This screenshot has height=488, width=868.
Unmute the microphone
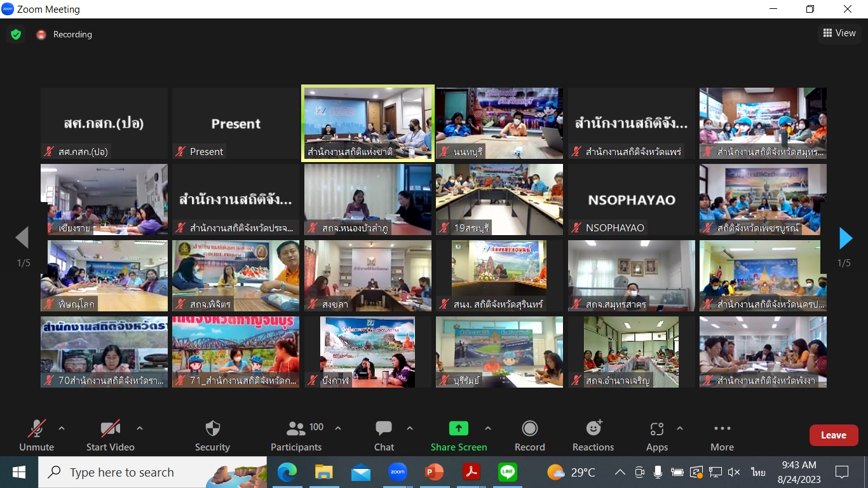tap(37, 435)
